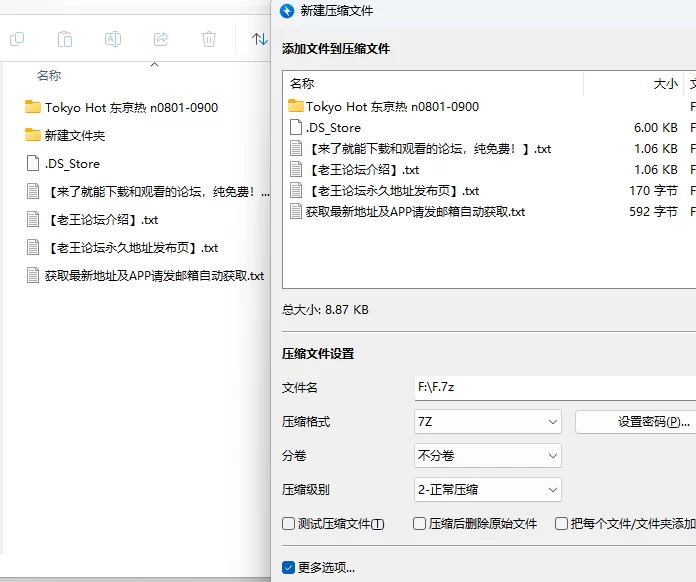The image size is (696, 582).
Task: Click Tokyo Hot folder icon in dialog list
Action: (x=296, y=106)
